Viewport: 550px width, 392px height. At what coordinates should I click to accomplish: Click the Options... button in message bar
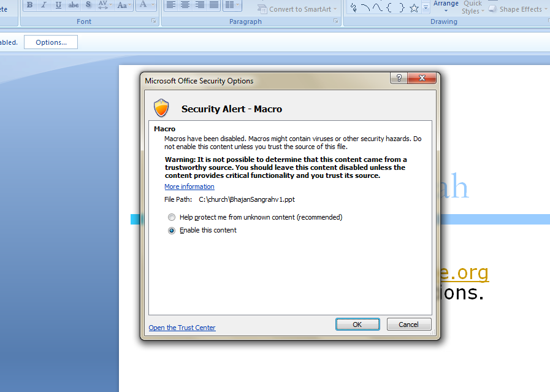[x=51, y=42]
